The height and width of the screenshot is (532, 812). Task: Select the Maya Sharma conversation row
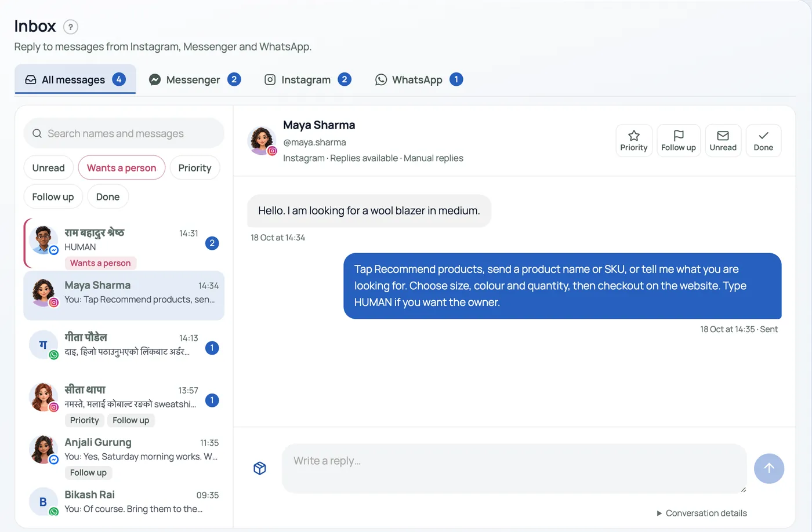click(124, 295)
